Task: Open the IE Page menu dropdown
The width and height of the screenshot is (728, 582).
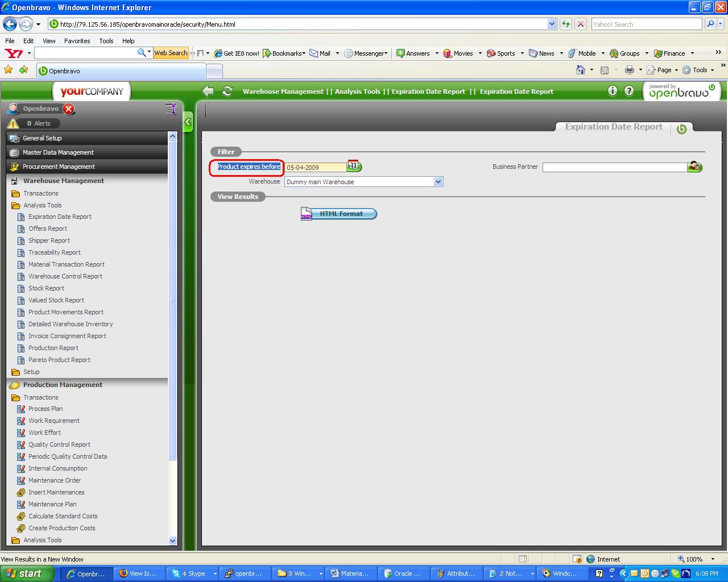Action: (x=663, y=70)
